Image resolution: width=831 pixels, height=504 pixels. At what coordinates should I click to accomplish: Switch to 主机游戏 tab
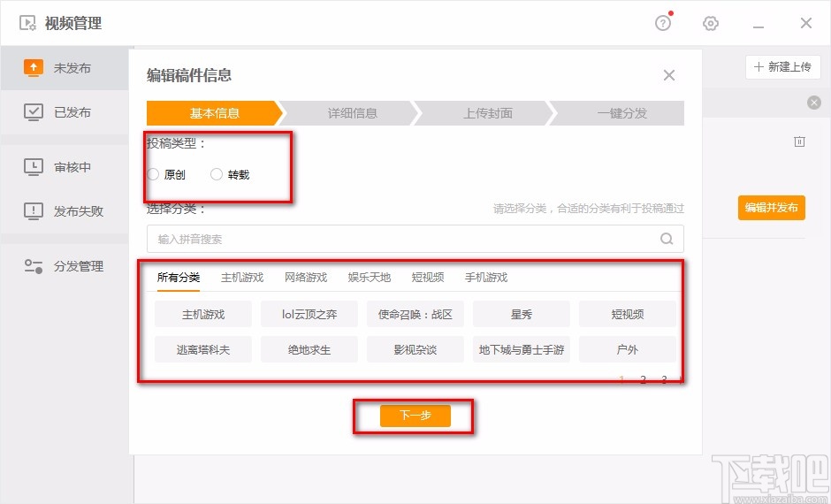pyautogui.click(x=242, y=277)
